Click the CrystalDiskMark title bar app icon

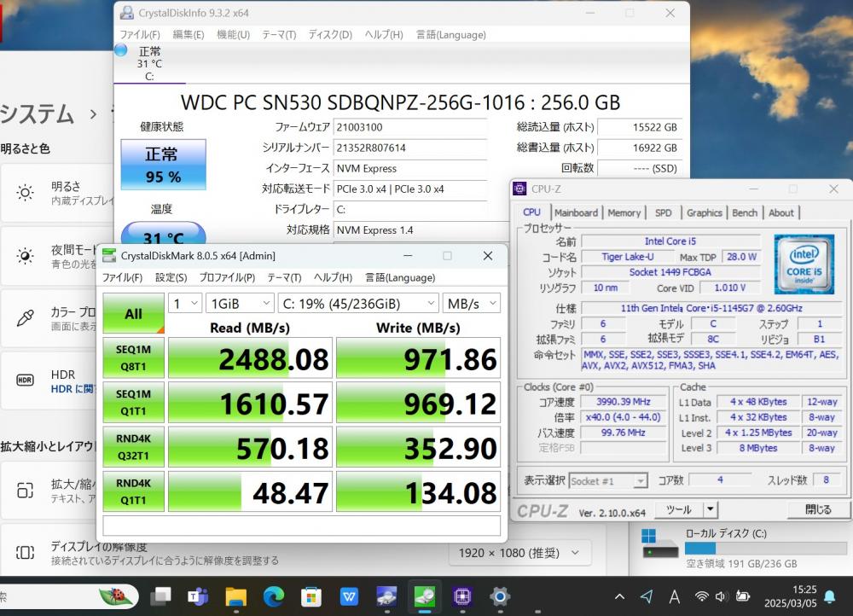(x=109, y=255)
